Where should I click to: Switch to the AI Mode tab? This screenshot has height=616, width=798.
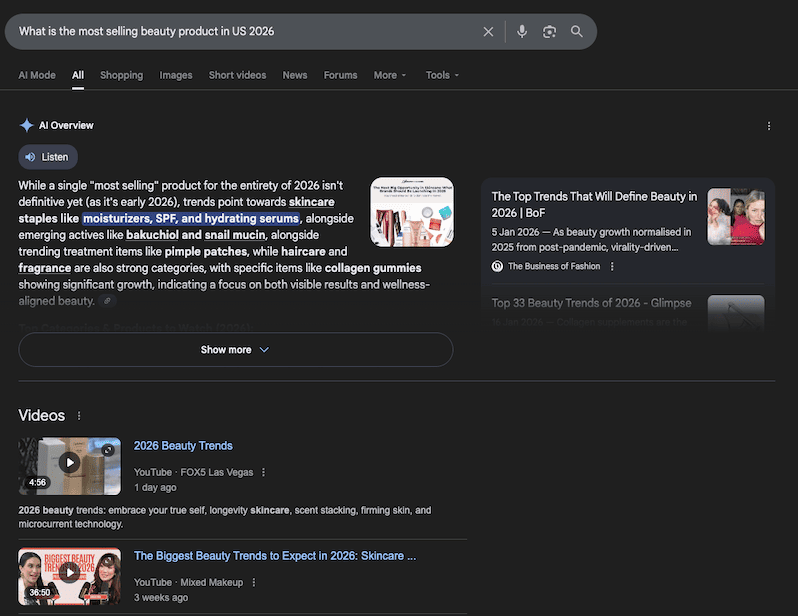tap(37, 75)
